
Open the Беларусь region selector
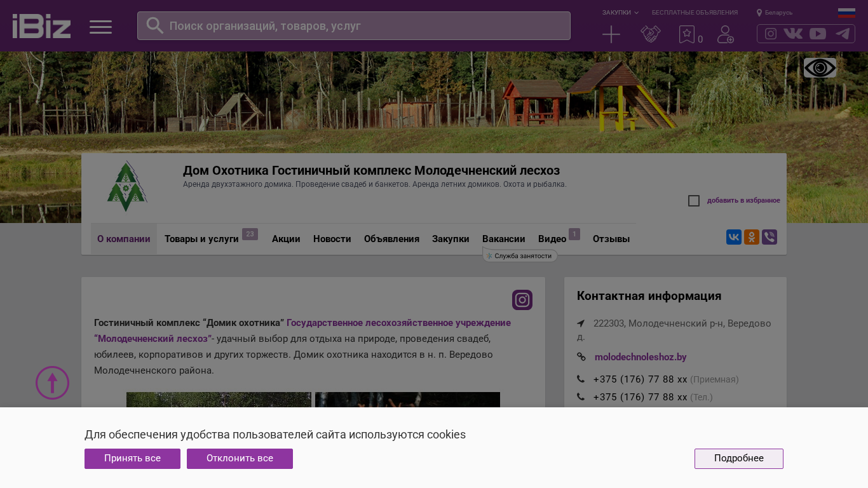pyautogui.click(x=775, y=13)
